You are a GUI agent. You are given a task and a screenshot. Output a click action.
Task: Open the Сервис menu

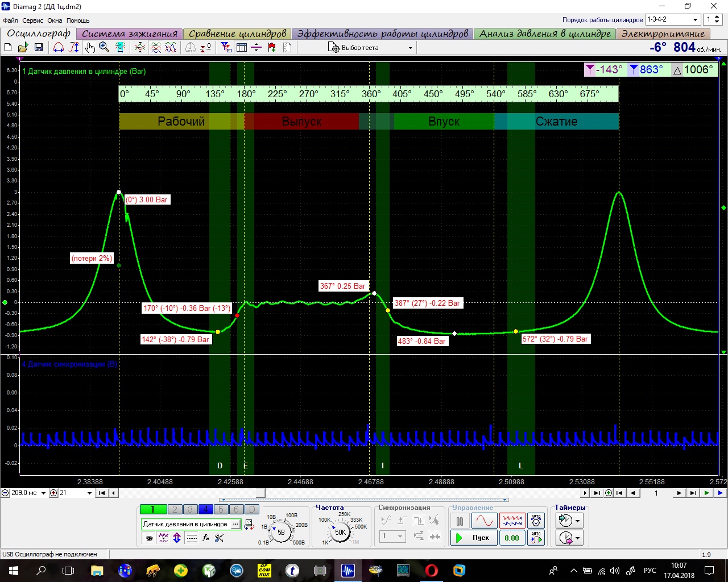[33, 20]
